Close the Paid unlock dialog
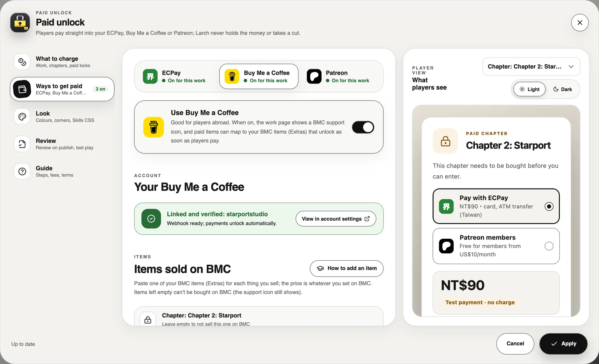The image size is (599, 364). [580, 22]
